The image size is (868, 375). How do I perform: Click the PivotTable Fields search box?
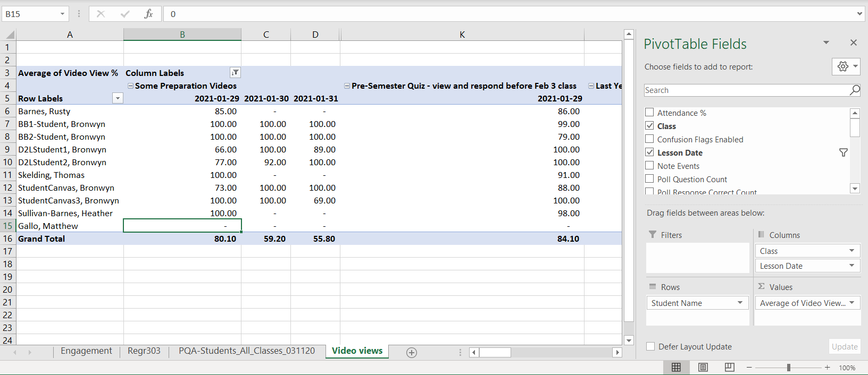point(746,90)
